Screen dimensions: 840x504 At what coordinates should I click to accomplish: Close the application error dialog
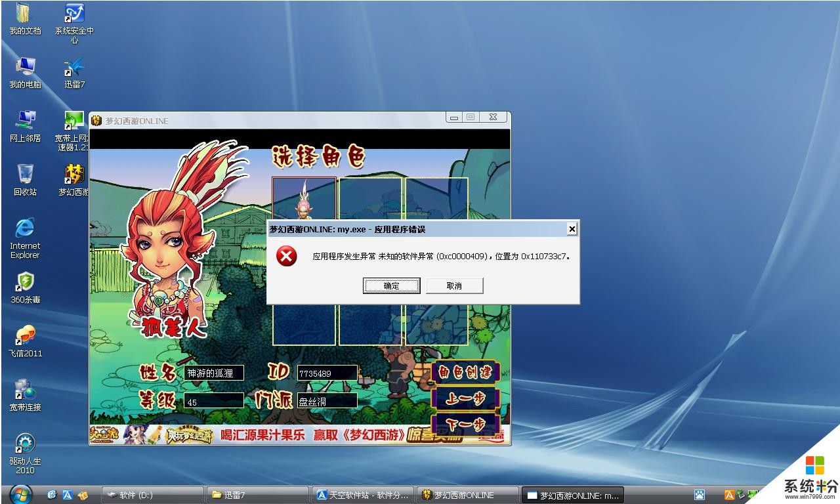[572, 229]
